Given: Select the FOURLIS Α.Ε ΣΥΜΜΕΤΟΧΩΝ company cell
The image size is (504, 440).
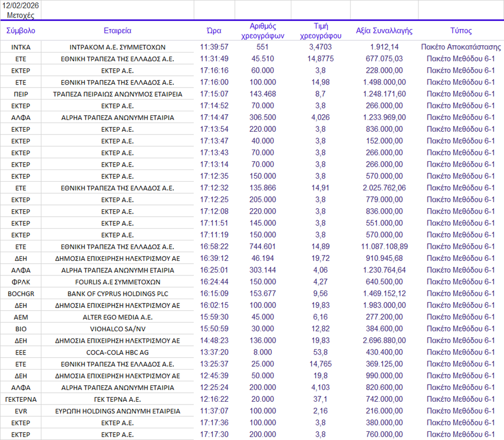Looking at the screenshot, I should pyautogui.click(x=117, y=282).
